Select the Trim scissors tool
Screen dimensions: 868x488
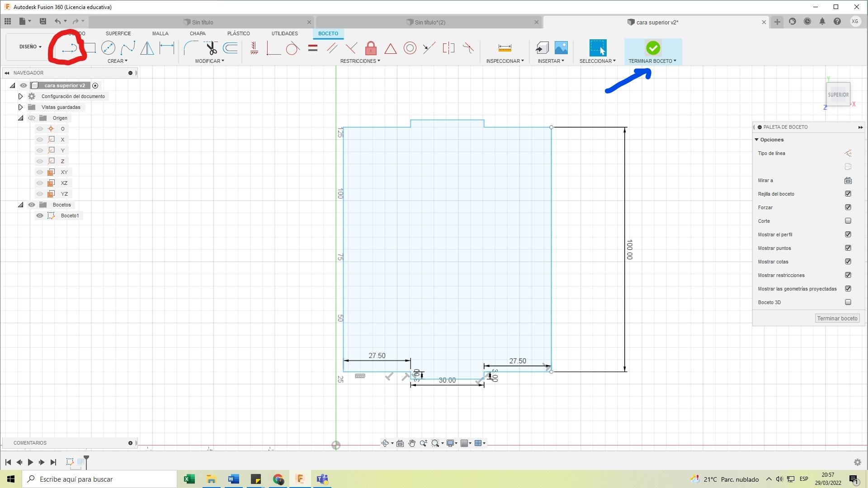(x=211, y=48)
